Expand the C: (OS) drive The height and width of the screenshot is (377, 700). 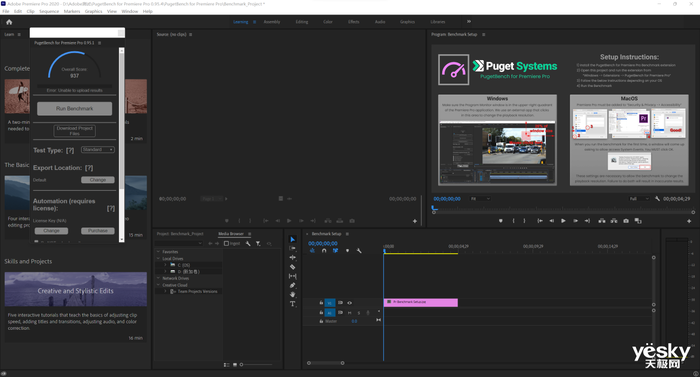point(165,265)
